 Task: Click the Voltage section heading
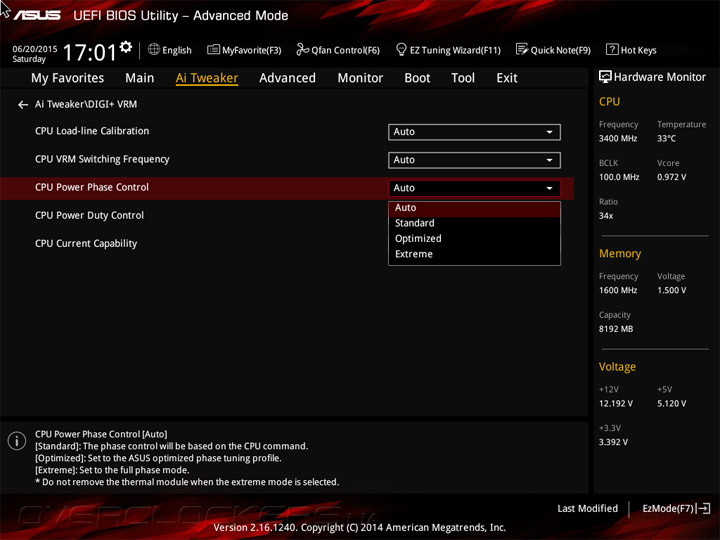617,367
